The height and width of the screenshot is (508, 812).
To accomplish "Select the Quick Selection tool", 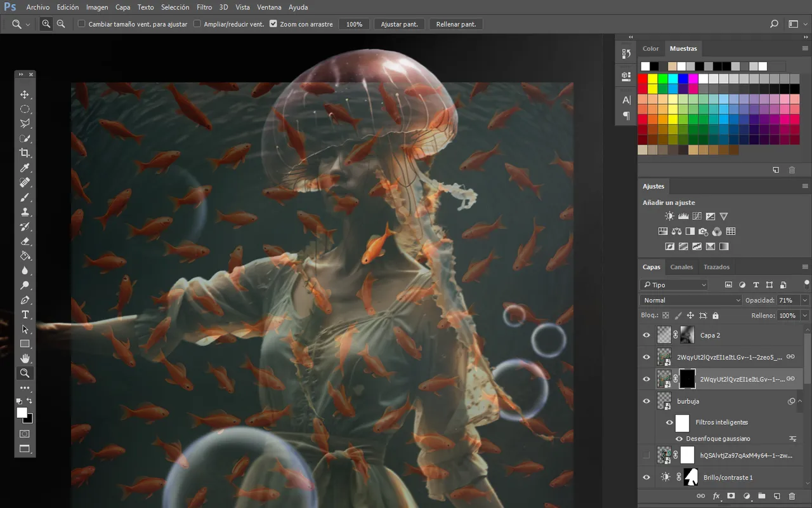I will (25, 138).
